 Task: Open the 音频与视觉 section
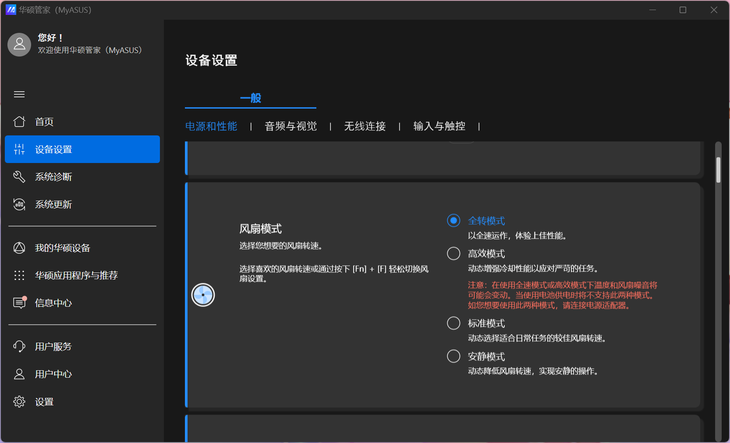291,126
